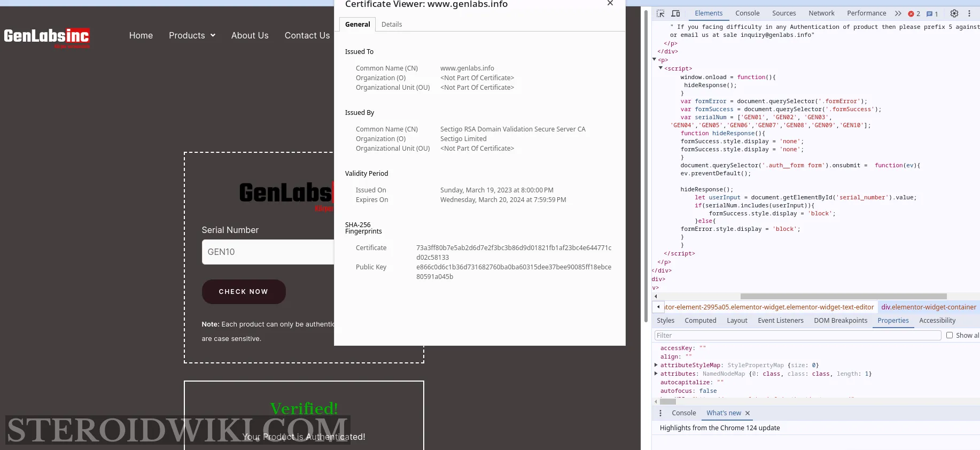Switch to the certificate Details tab
Screen dimensions: 980x450
[x=392, y=25]
